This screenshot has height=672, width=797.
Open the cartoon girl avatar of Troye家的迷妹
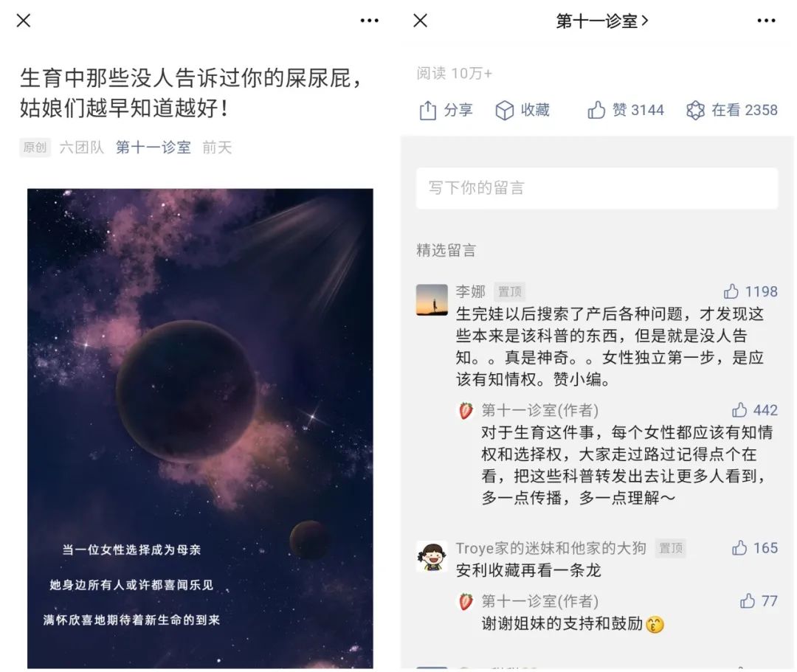click(x=432, y=557)
